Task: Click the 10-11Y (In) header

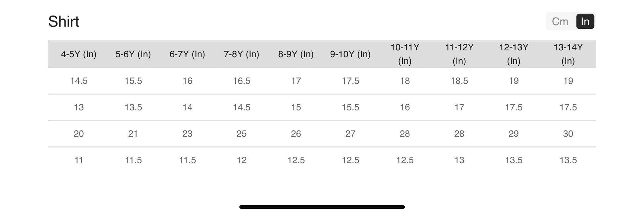Action: [405, 54]
